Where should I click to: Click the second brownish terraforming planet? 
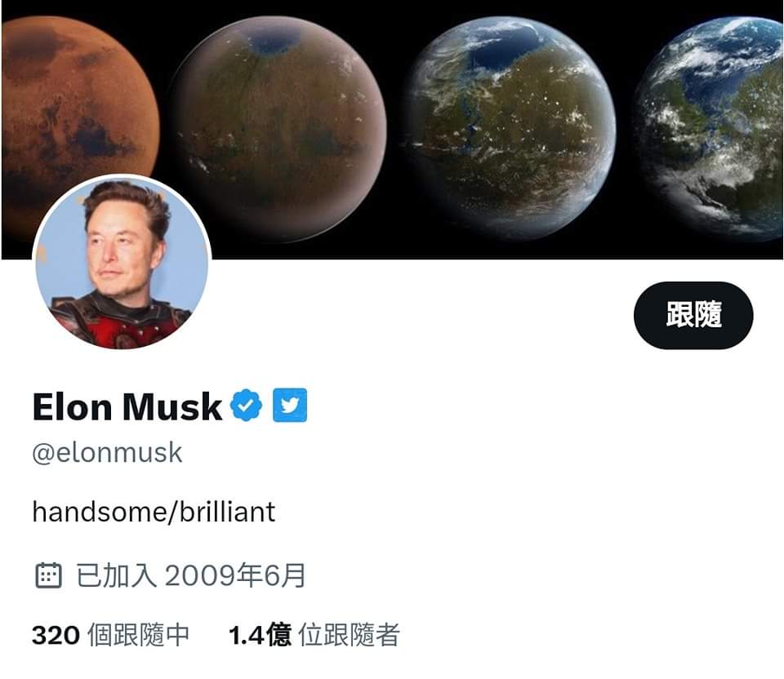click(x=278, y=129)
